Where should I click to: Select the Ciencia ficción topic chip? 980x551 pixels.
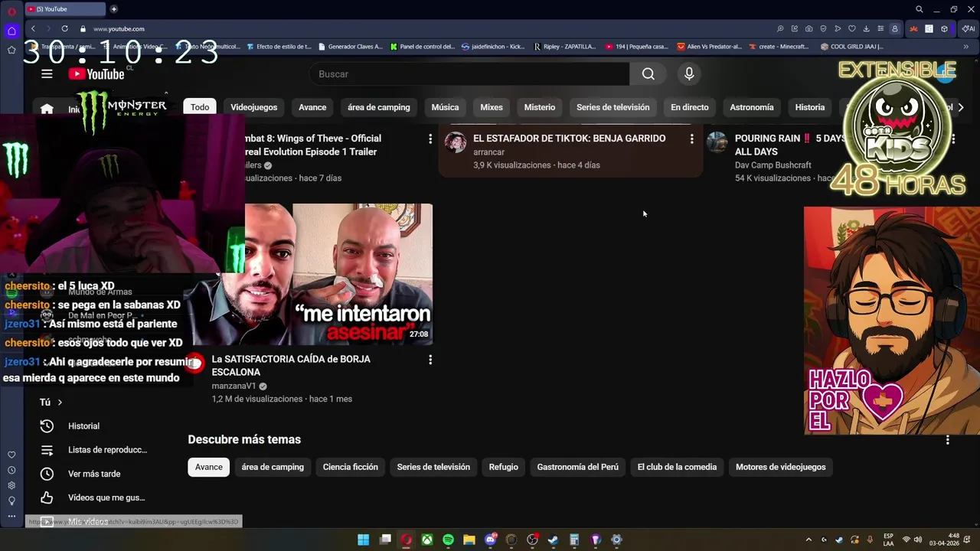[351, 468]
